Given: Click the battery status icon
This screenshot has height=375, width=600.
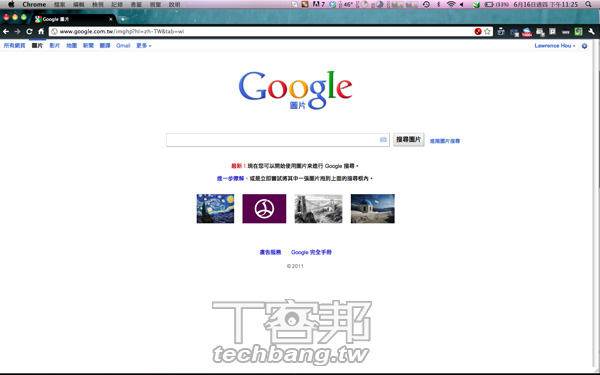Looking at the screenshot, I should point(489,4).
